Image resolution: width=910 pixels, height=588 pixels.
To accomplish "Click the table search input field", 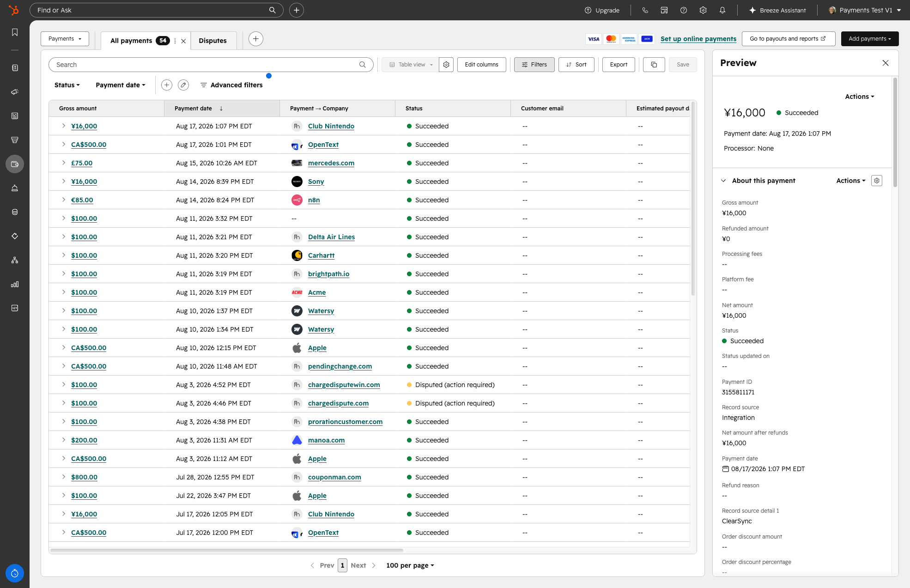I will pyautogui.click(x=211, y=65).
